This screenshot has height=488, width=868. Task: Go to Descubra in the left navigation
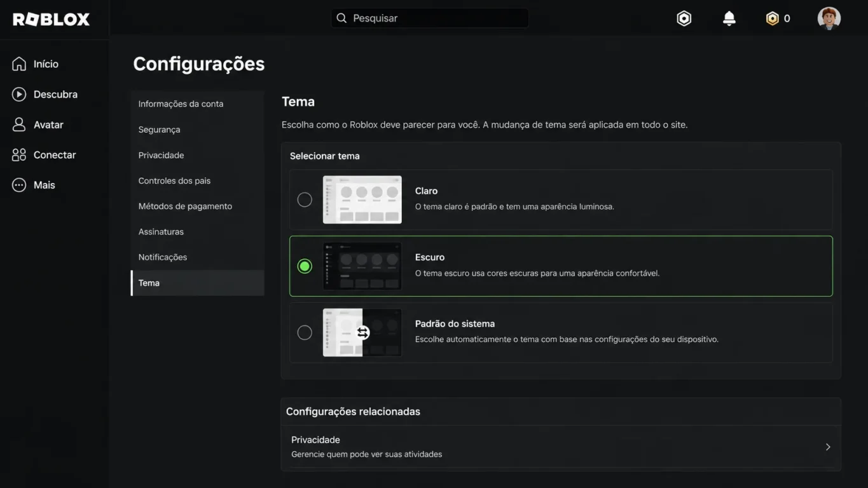[55, 94]
